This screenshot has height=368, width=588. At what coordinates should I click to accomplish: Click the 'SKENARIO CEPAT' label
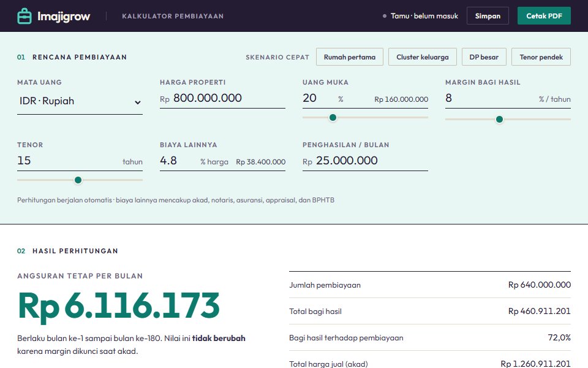point(277,57)
